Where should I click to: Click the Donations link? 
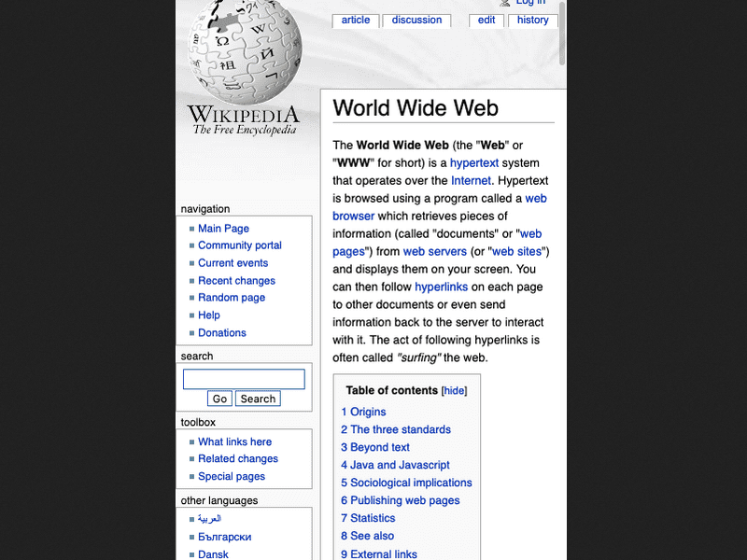tap(222, 333)
